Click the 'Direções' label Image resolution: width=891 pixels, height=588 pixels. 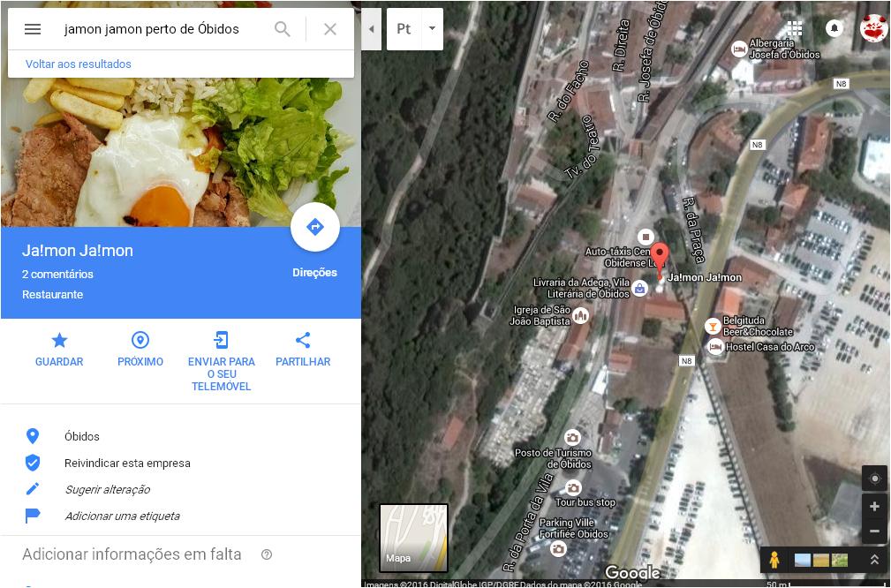coord(314,273)
